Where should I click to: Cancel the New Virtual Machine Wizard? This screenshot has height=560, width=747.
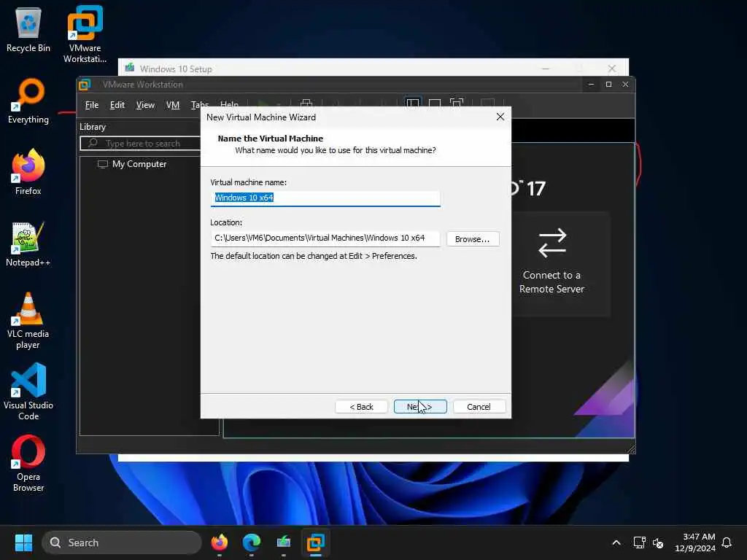pyautogui.click(x=479, y=407)
